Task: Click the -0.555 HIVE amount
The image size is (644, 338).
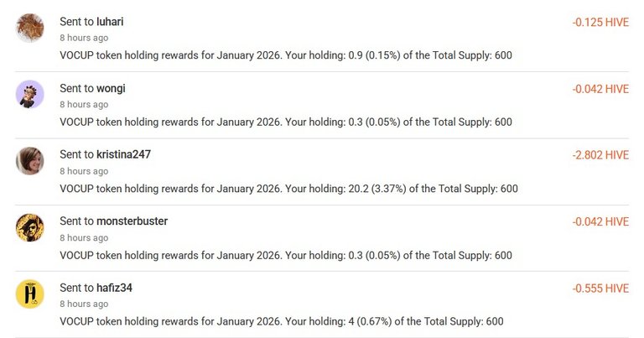Action: tap(600, 288)
